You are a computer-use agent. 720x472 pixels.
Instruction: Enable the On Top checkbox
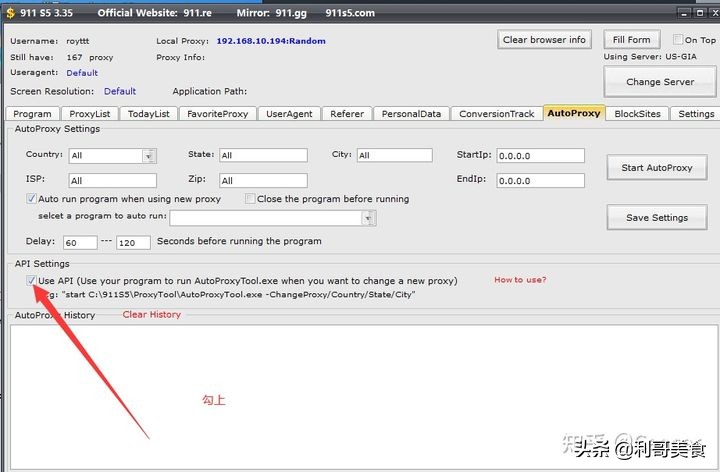[679, 40]
